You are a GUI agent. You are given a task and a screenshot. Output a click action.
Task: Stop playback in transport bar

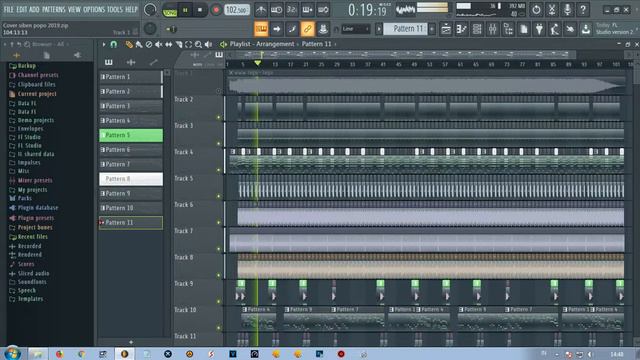(x=200, y=10)
